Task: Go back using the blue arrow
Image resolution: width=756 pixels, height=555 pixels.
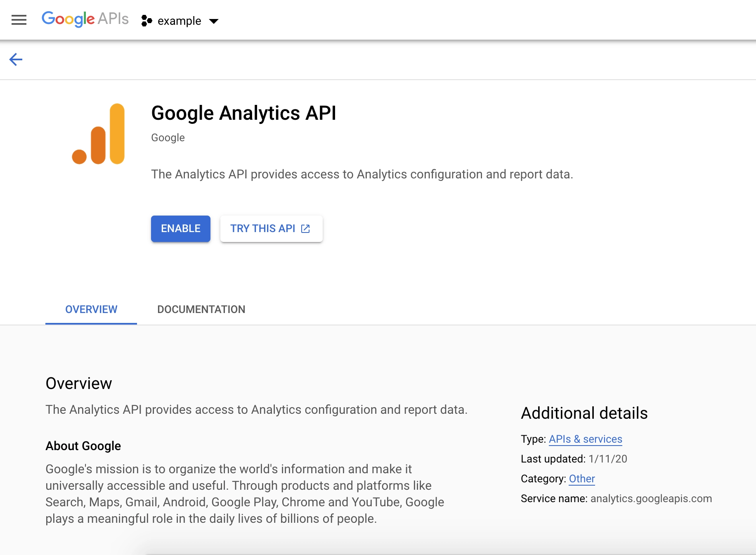Action: pyautogui.click(x=16, y=59)
